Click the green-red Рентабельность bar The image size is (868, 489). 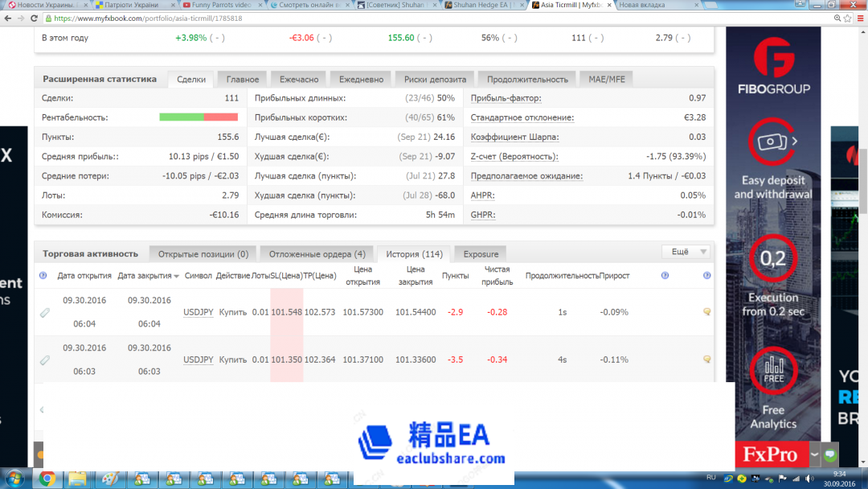[199, 117]
